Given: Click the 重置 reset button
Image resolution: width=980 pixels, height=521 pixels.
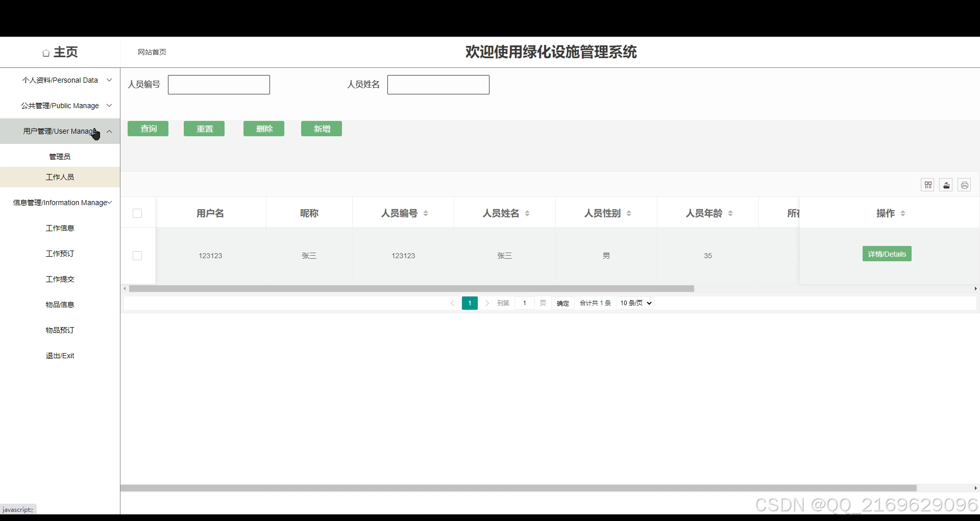Looking at the screenshot, I should pyautogui.click(x=204, y=129).
